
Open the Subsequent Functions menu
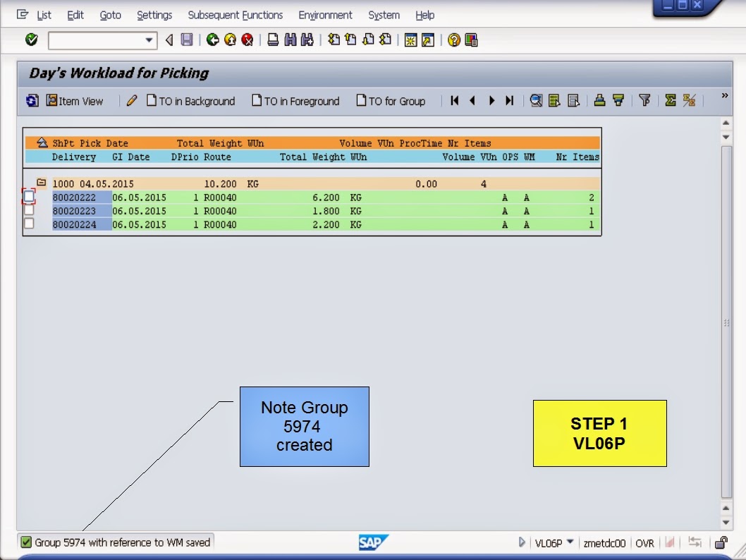[235, 14]
